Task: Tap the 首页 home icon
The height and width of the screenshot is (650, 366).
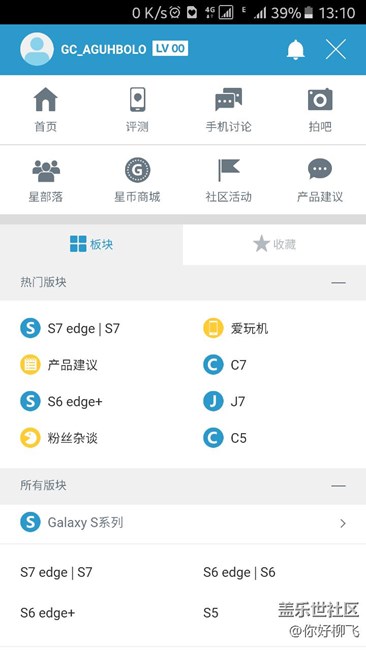Action: coord(46,100)
